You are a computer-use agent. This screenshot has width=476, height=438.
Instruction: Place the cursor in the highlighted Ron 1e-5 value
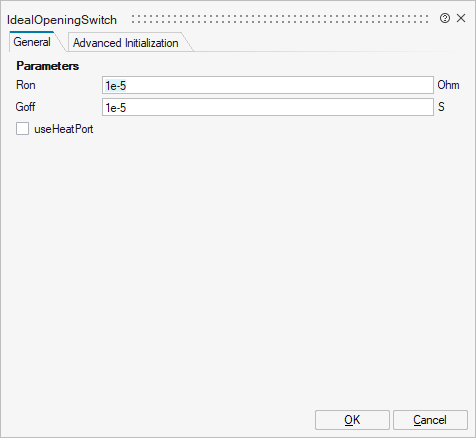[116, 86]
